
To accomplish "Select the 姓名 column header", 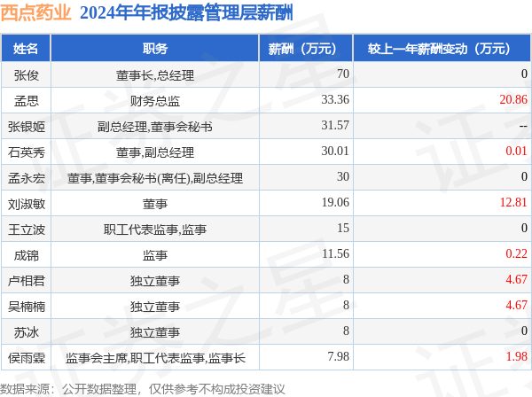I will click(26, 49).
